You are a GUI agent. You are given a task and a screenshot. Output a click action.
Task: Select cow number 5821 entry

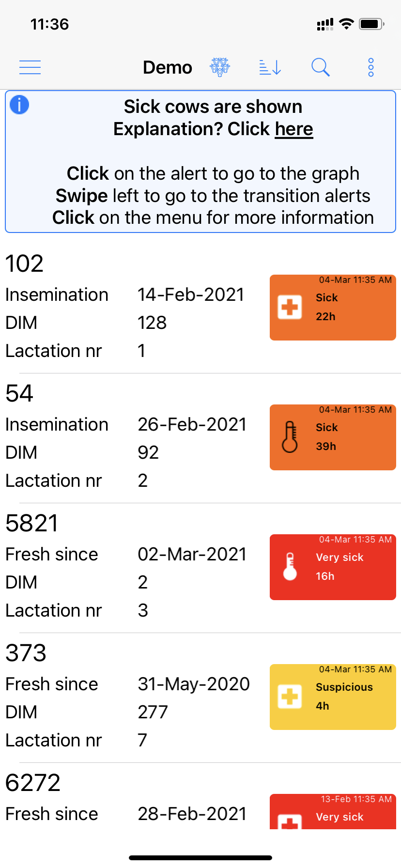(x=31, y=523)
